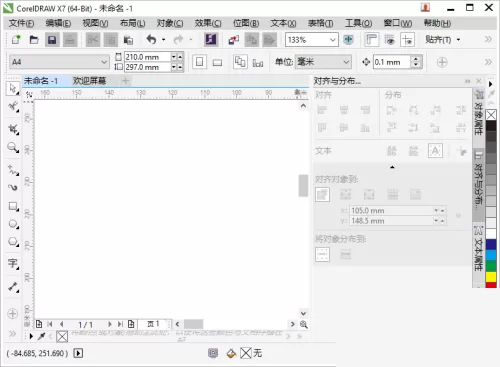Viewport: 500px width, 367px height.
Task: Set landscape page orientation
Action: (x=217, y=62)
